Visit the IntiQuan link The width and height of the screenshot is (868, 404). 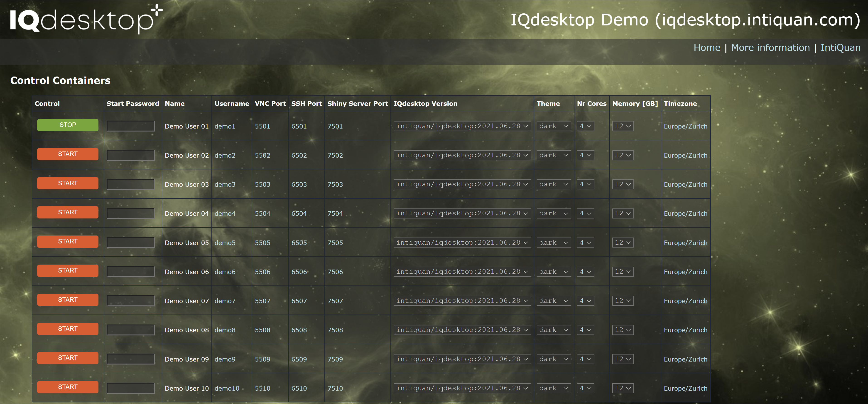click(x=840, y=47)
